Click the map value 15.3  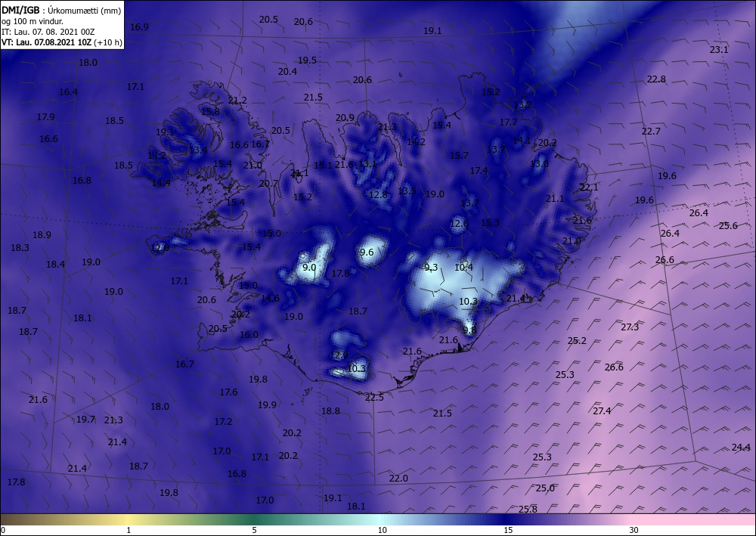click(490, 223)
